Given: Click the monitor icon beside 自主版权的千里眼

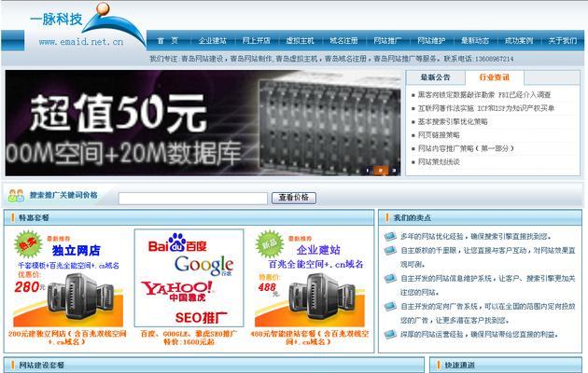Looking at the screenshot, I should point(390,250).
